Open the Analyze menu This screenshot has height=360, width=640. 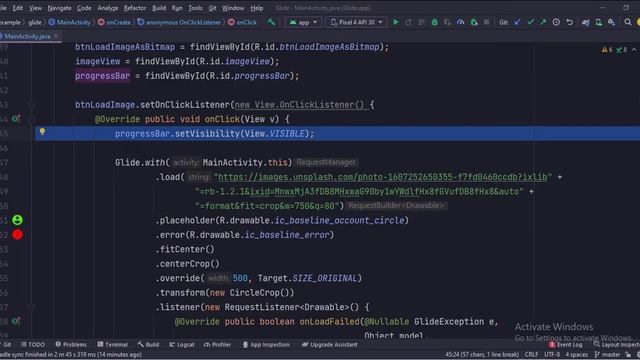(x=108, y=8)
